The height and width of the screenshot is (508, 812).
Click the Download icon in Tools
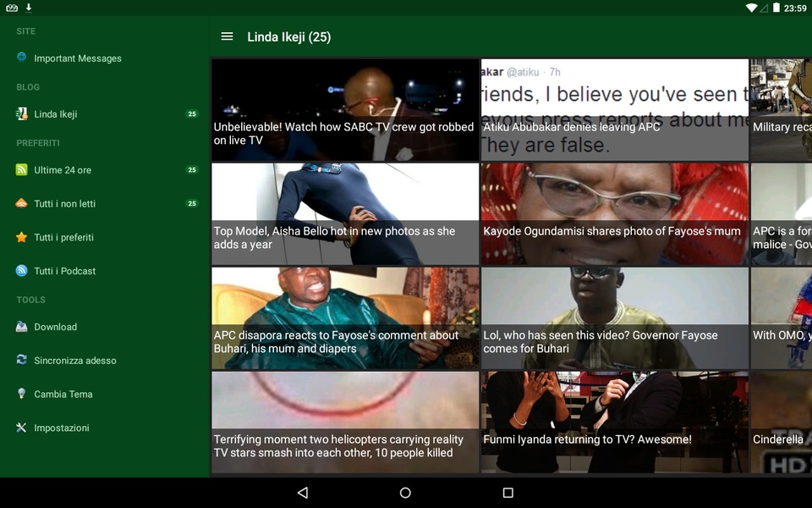tap(21, 327)
